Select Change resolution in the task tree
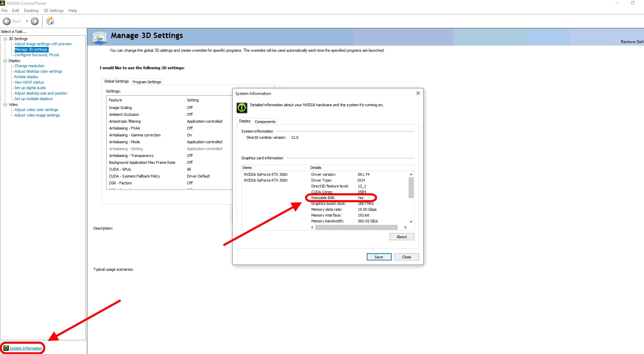Viewport: 644px width, 354px height. click(29, 66)
